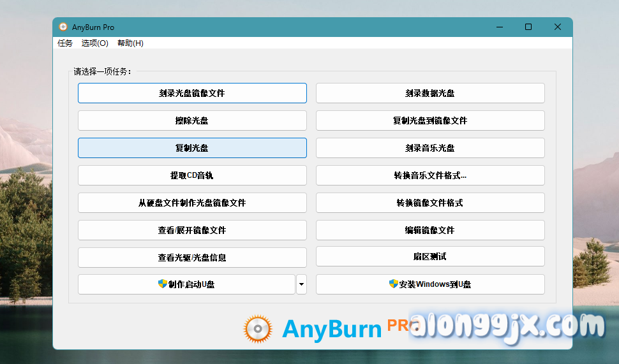Click 安装Windows到U盘 with shield icon
The height and width of the screenshot is (364, 619).
point(430,284)
